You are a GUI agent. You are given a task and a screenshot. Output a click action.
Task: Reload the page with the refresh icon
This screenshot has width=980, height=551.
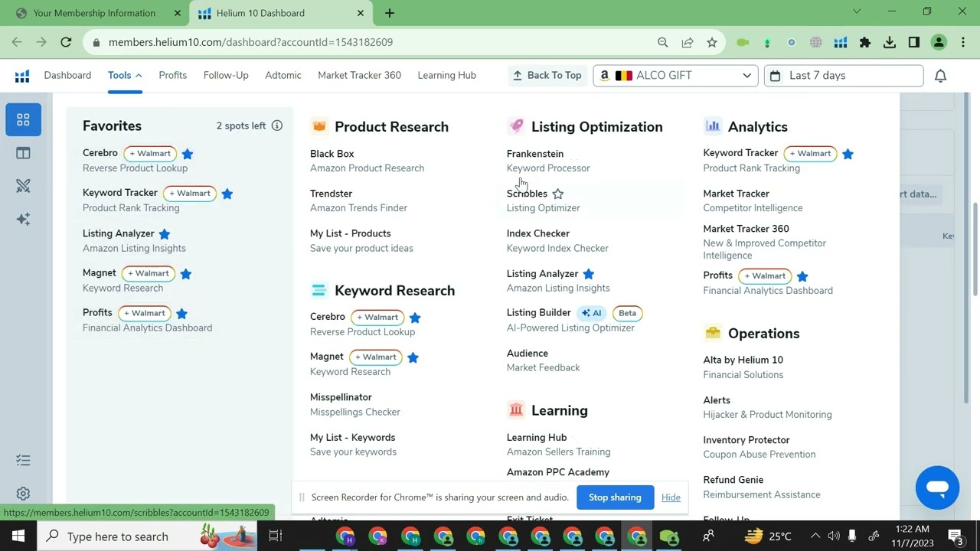pos(66,42)
